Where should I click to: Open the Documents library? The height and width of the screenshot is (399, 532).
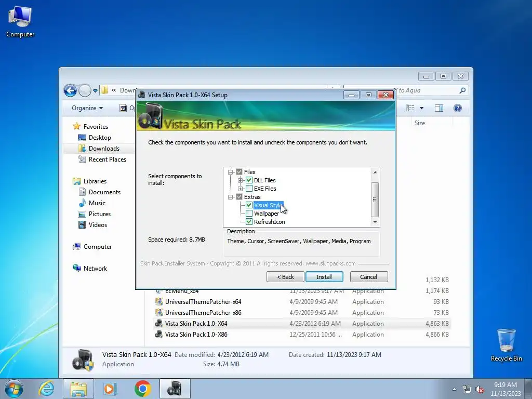click(104, 192)
